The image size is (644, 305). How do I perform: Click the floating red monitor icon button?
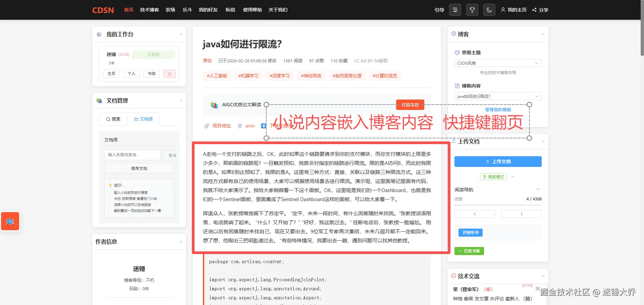coord(10,221)
